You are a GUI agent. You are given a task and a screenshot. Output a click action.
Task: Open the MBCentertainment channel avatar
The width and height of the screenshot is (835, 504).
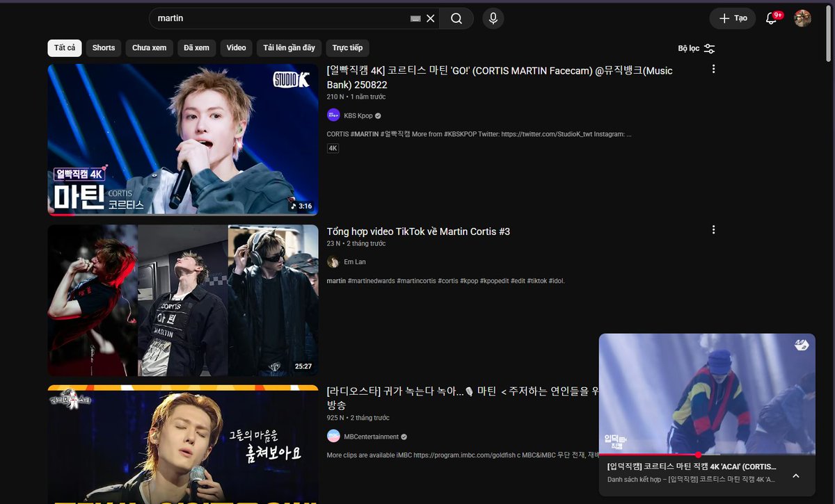[333, 437]
